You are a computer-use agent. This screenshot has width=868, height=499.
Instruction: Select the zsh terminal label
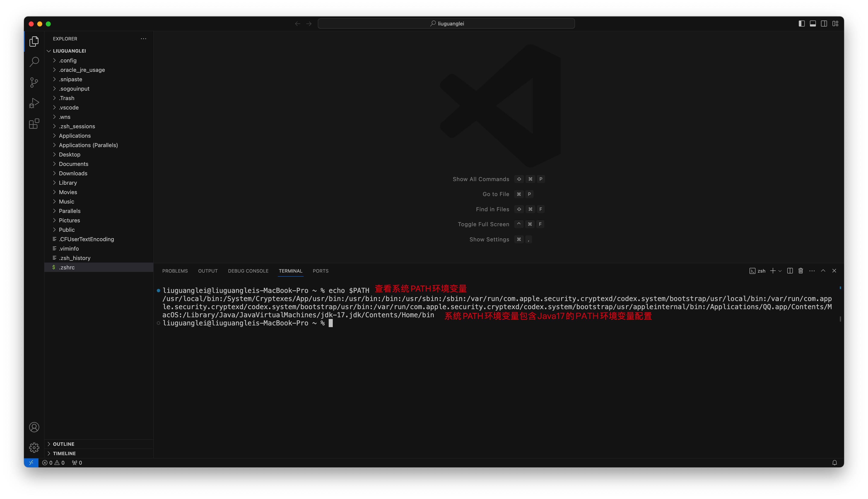pos(757,271)
